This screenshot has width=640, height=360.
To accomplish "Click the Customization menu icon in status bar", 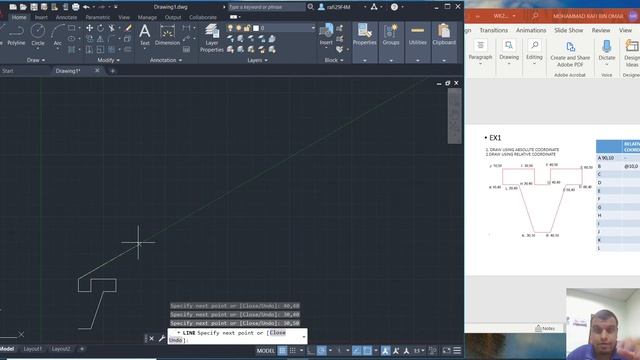I will [x=457, y=351].
